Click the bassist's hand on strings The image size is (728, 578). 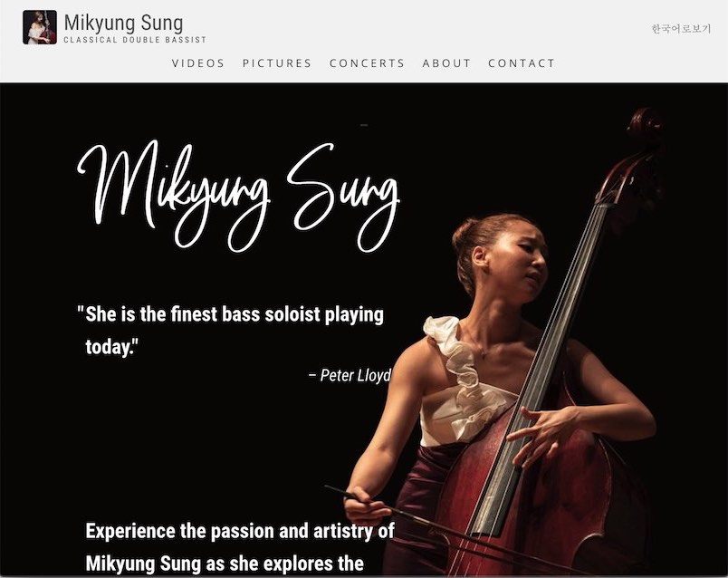(x=541, y=433)
